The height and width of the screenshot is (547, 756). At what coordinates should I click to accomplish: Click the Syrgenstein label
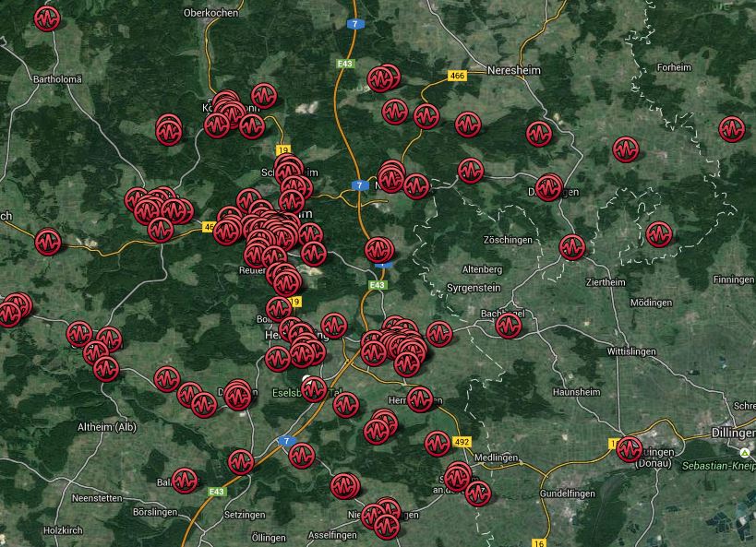[x=474, y=288]
